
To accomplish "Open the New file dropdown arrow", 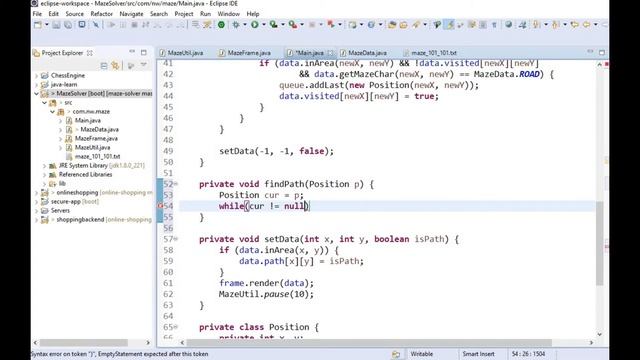I will click(x=47, y=25).
